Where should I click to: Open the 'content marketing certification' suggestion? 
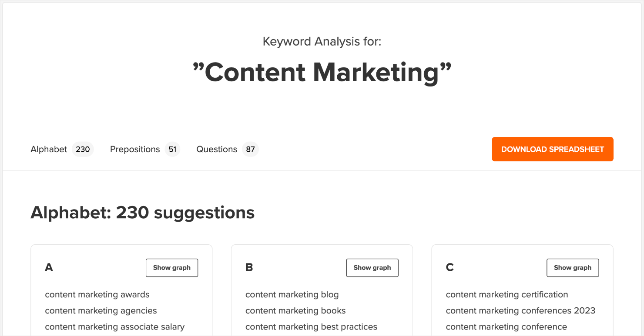click(x=506, y=295)
